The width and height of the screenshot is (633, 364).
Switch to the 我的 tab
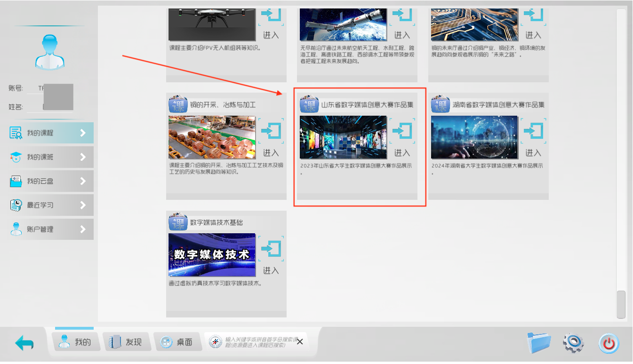click(x=75, y=342)
